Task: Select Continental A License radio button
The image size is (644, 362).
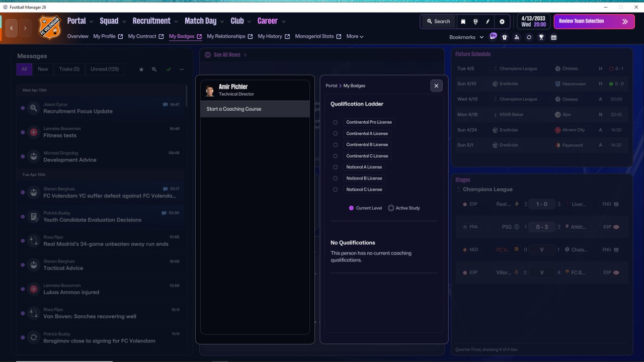Action: 336,134
